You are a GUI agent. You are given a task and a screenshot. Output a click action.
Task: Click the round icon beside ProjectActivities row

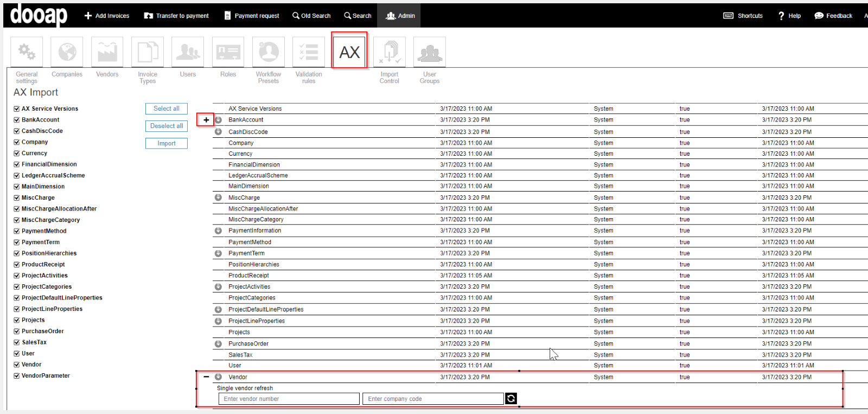tap(218, 286)
